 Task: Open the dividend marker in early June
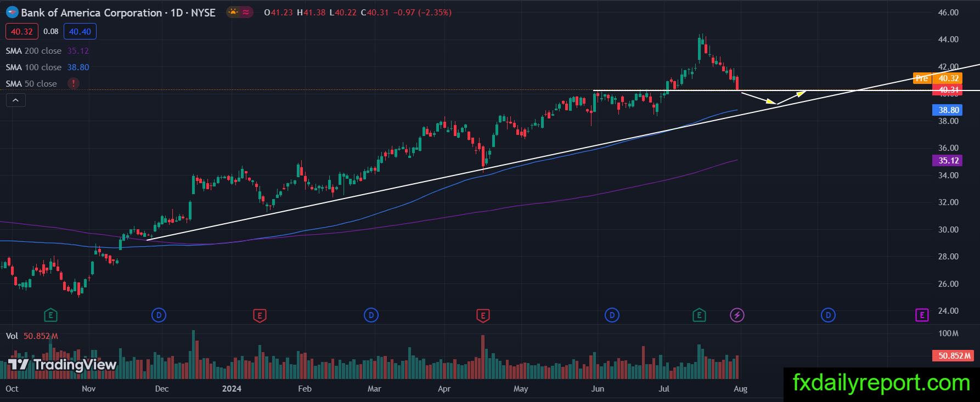point(612,315)
